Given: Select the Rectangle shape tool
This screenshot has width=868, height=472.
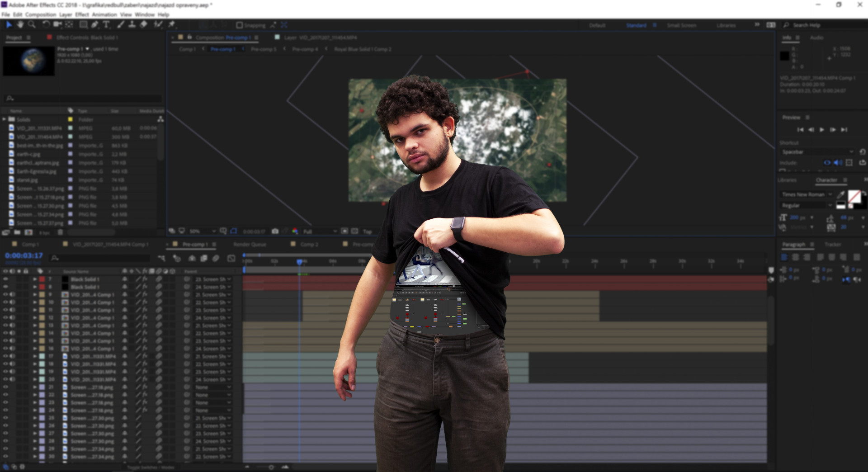Looking at the screenshot, I should click(x=84, y=24).
